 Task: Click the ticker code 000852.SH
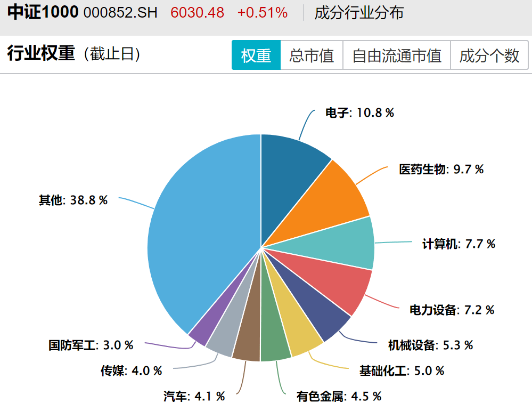(120, 13)
